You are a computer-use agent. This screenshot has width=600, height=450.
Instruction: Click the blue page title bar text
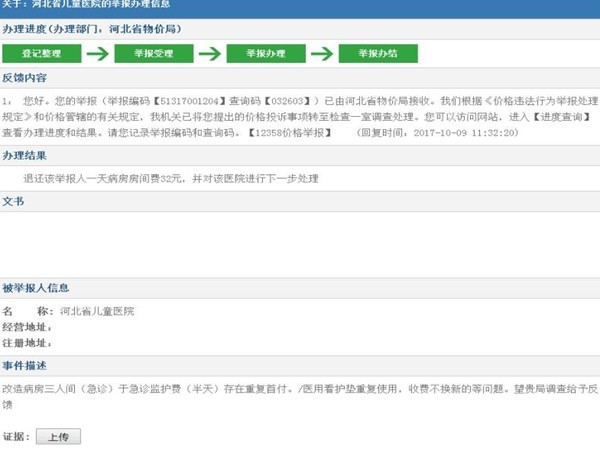[x=86, y=4]
